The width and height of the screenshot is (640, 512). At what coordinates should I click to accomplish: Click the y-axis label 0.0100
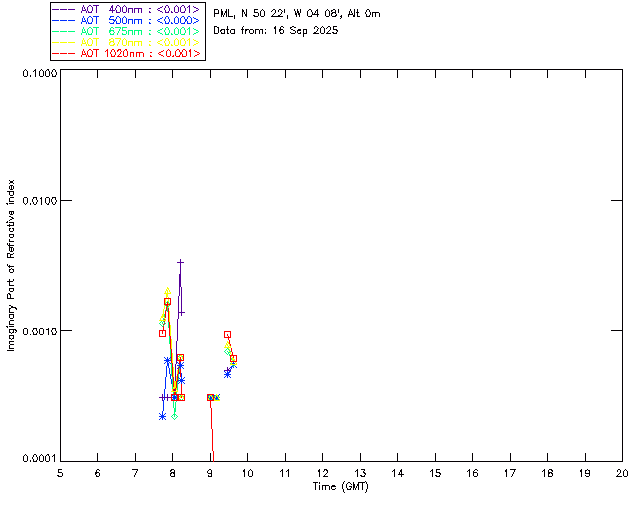click(x=39, y=201)
